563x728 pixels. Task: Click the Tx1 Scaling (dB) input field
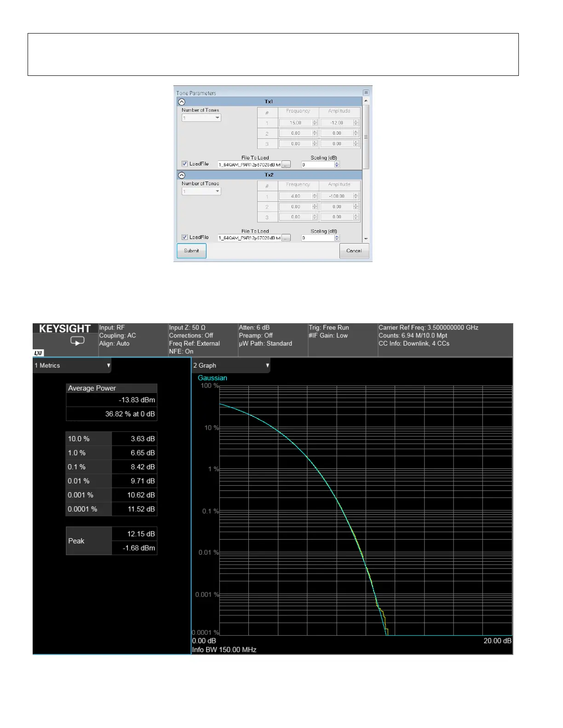[x=318, y=165]
